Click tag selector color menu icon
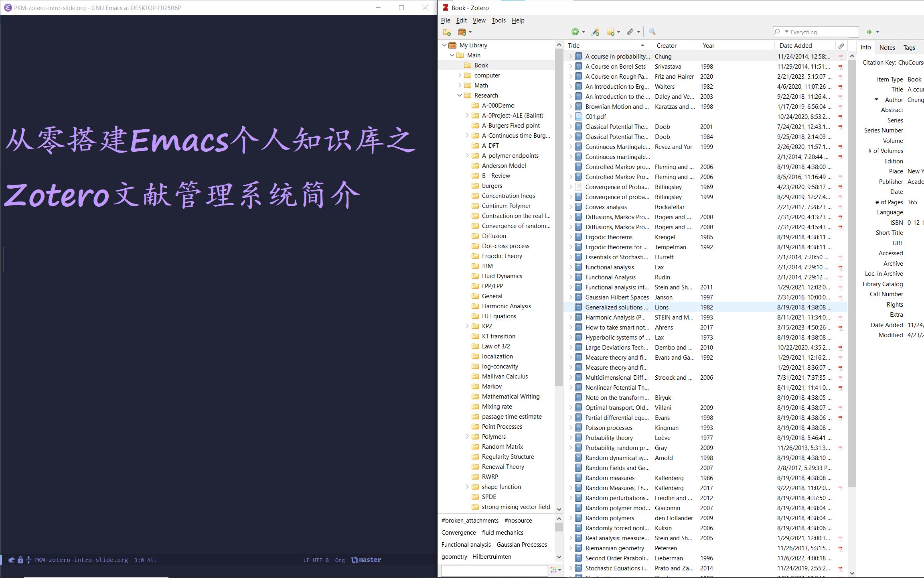Viewport: 924px width, 578px height. pyautogui.click(x=555, y=570)
